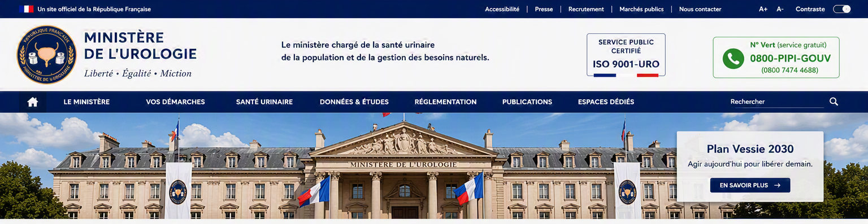Screen dimensions: 868x224
Task: Click the Ministère de l'Urologie title text
Action: click(x=140, y=46)
